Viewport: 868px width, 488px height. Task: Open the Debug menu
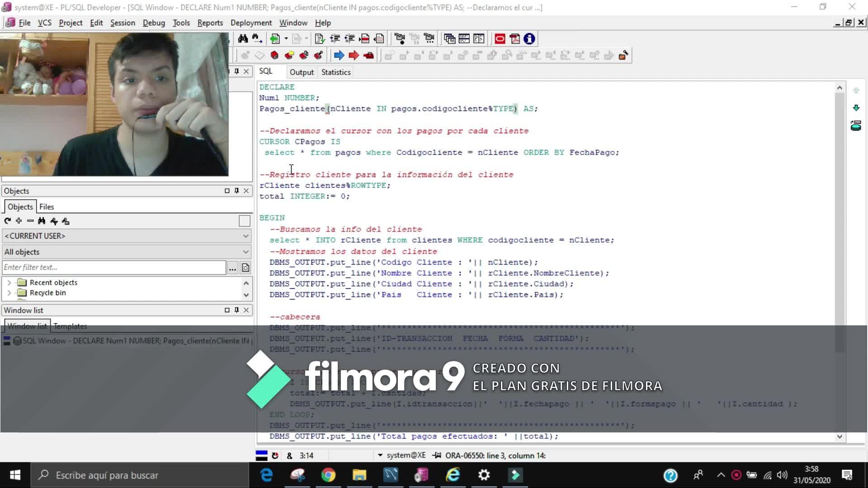coord(154,23)
